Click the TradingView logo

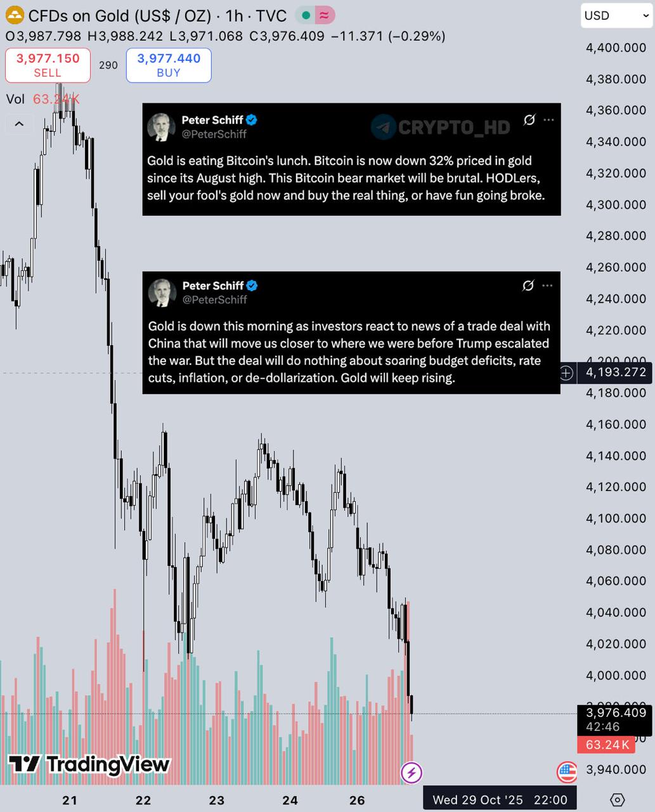[89, 764]
